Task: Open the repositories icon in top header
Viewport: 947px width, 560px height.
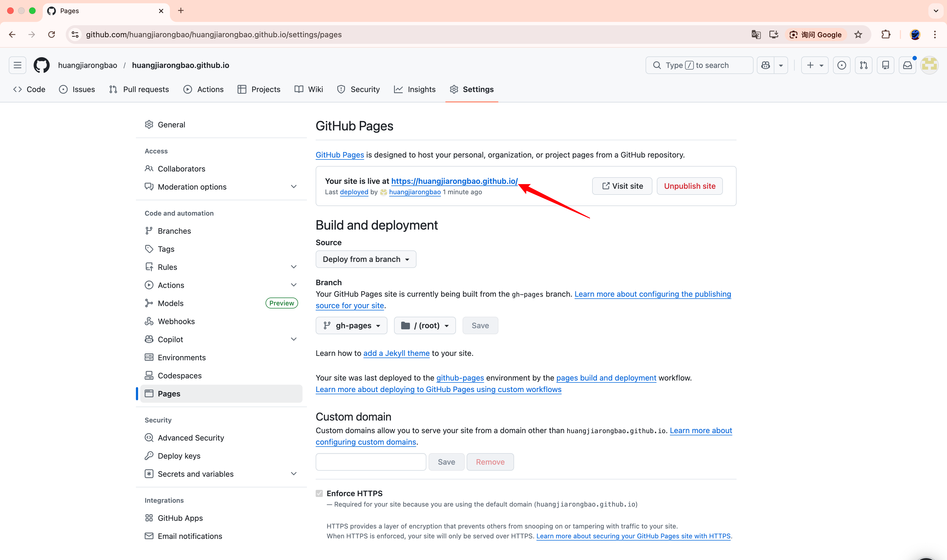Action: point(885,65)
